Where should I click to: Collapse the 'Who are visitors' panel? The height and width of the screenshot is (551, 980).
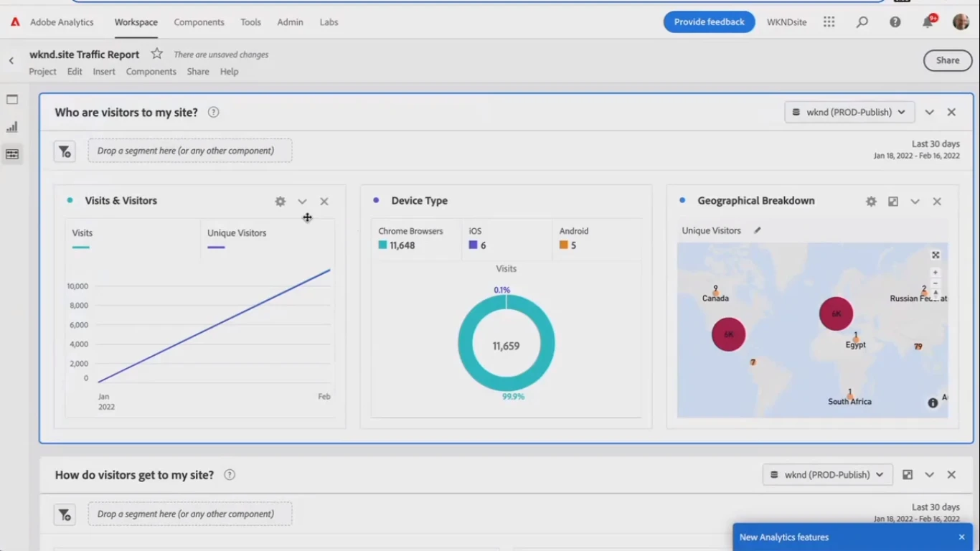coord(929,112)
